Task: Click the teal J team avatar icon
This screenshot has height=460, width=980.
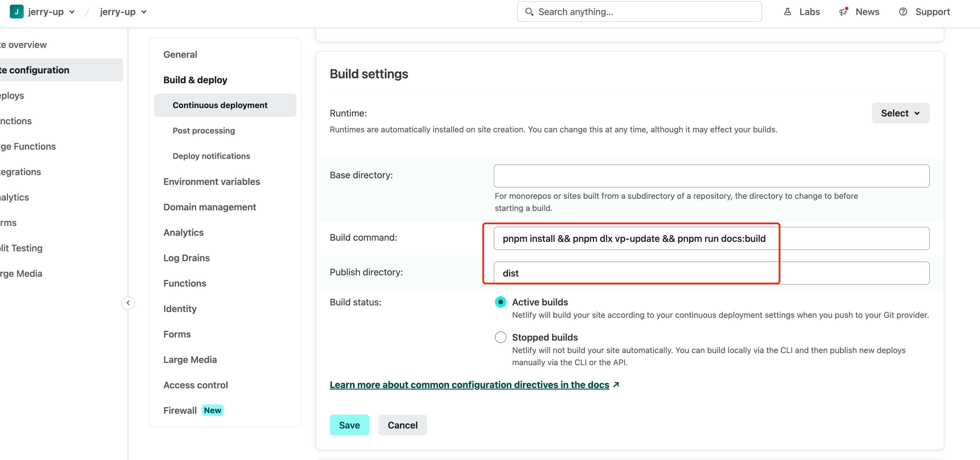Action: coord(16,12)
